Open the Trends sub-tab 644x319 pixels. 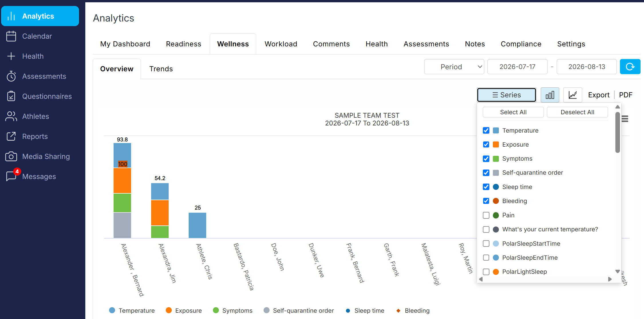click(x=161, y=69)
